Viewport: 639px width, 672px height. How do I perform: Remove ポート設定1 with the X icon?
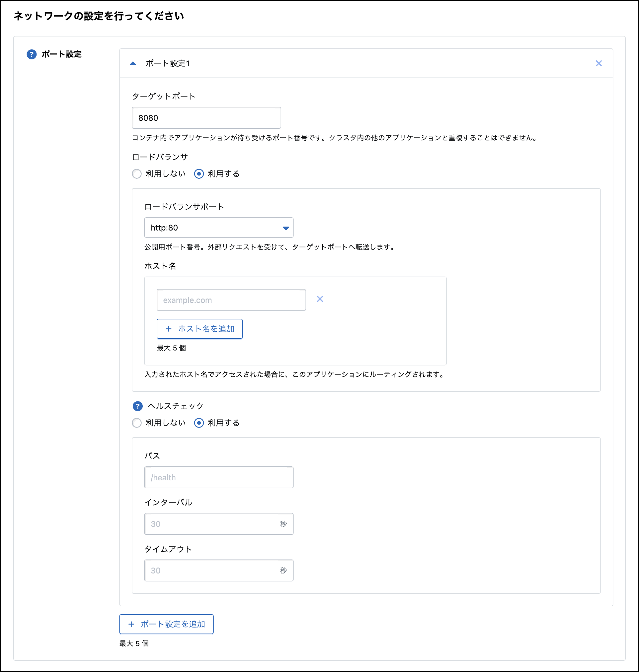[599, 63]
